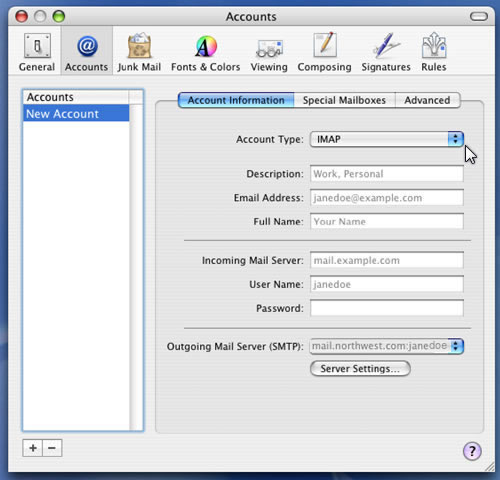The width and height of the screenshot is (500, 480).
Task: Click the Email Address input field
Action: (387, 198)
